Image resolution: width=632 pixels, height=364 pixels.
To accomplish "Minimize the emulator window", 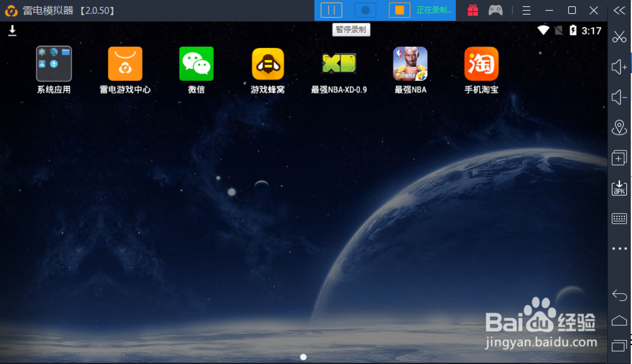I will click(x=549, y=10).
